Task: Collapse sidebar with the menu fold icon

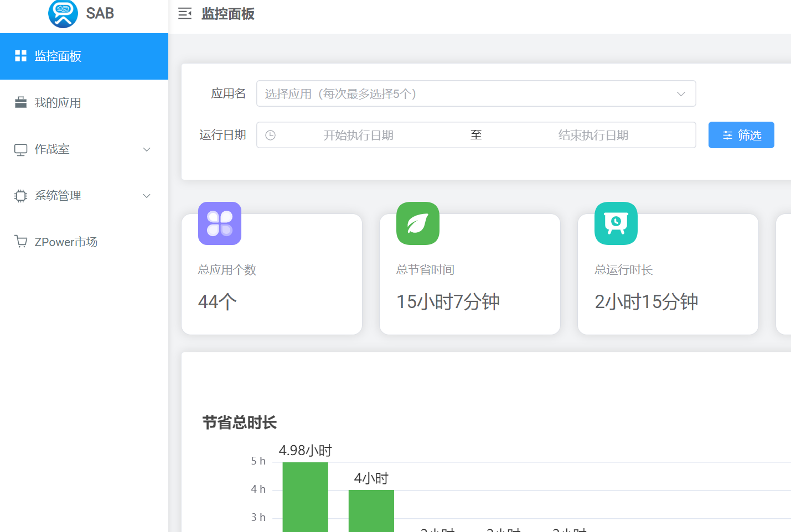Action: (x=185, y=14)
